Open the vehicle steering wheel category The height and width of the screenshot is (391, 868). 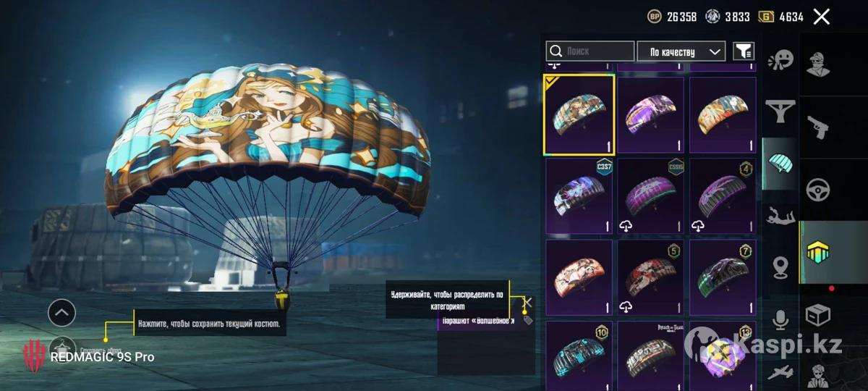[x=818, y=190]
